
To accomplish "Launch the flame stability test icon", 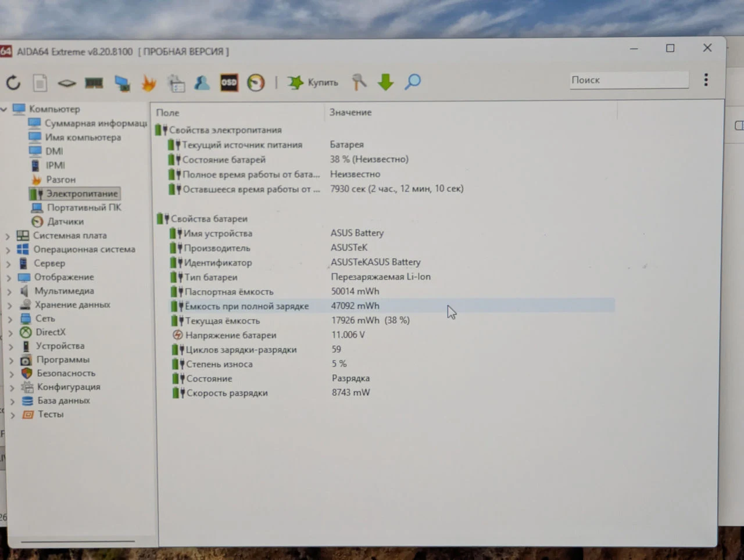I will click(149, 84).
